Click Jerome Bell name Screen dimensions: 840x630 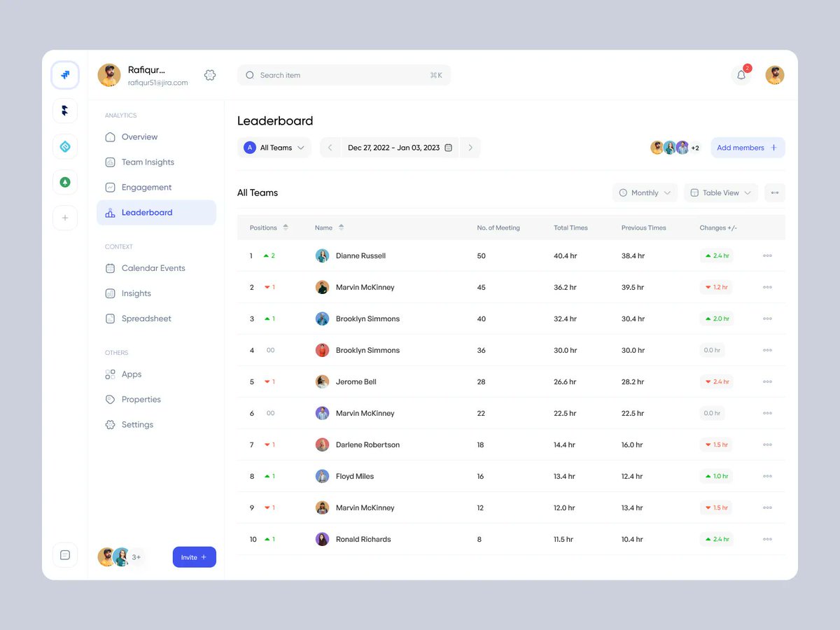[x=356, y=381]
